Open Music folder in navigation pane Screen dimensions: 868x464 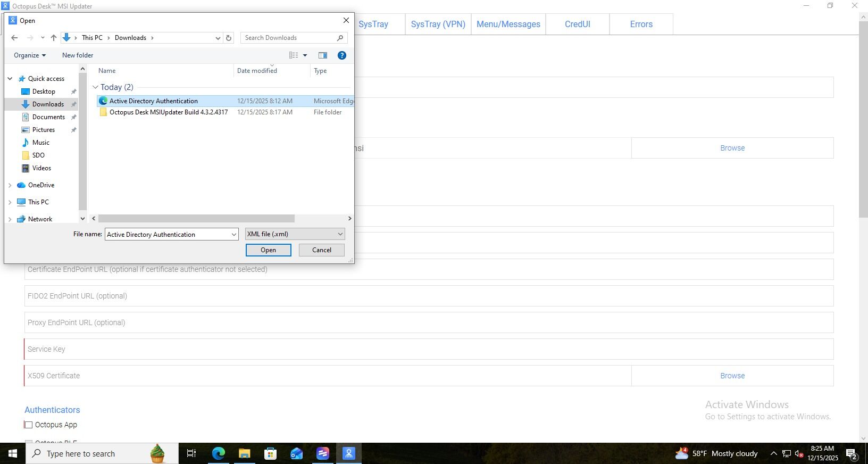pos(41,143)
